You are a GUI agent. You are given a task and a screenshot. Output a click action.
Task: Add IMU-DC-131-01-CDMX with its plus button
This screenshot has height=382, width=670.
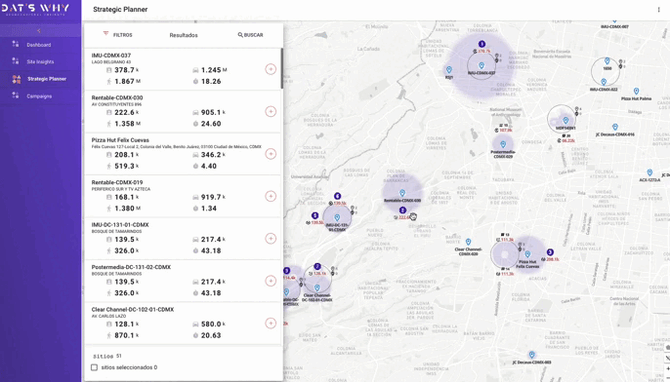point(270,238)
